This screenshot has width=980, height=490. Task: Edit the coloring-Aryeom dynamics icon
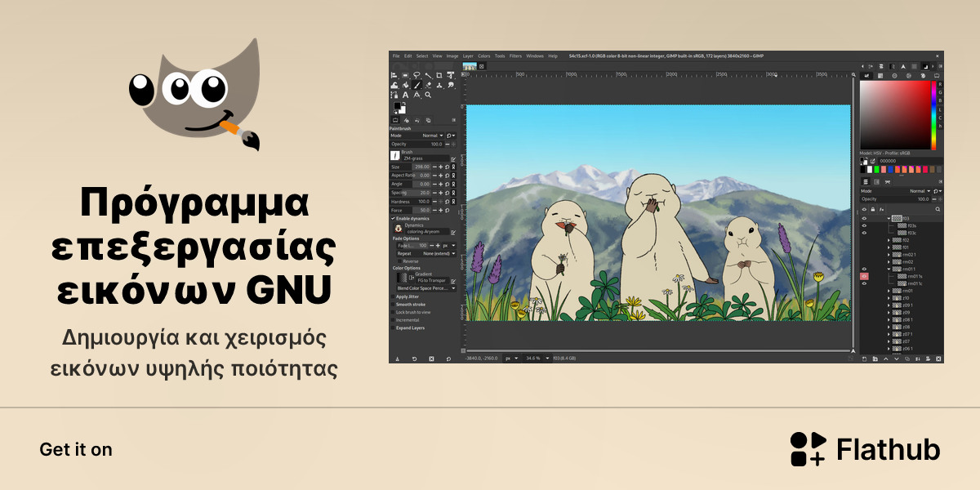pyautogui.click(x=453, y=233)
